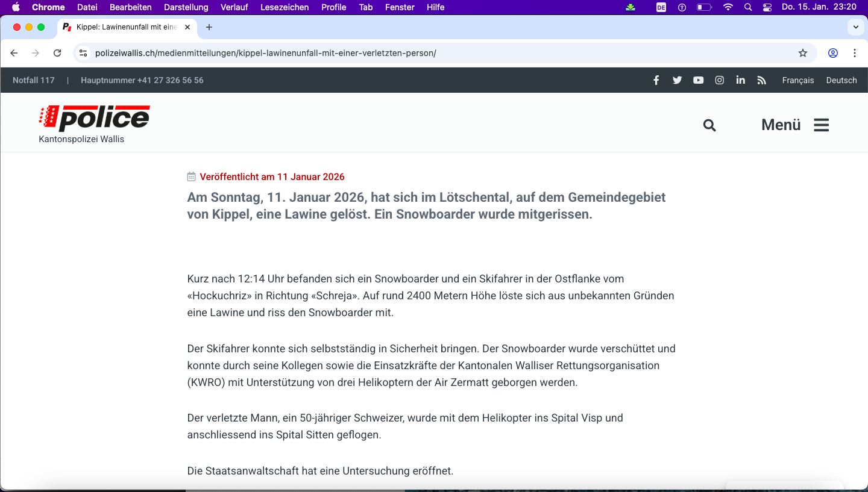The image size is (868, 492).
Task: Open the Verlauf menu in menu bar
Action: click(234, 7)
